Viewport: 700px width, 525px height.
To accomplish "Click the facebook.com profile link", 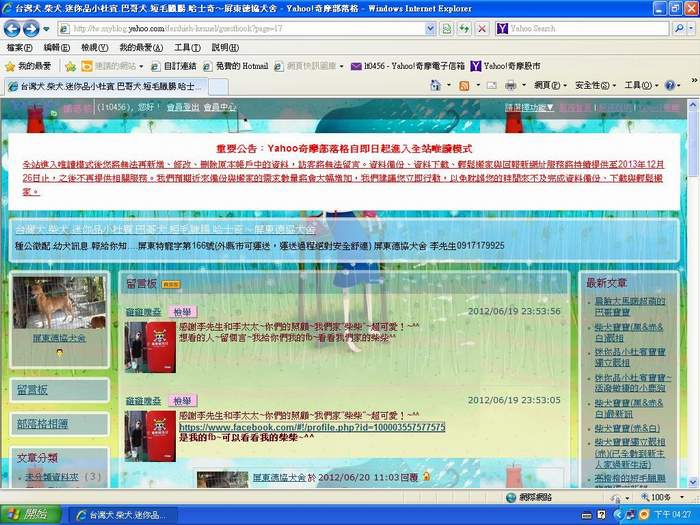I will point(312,427).
